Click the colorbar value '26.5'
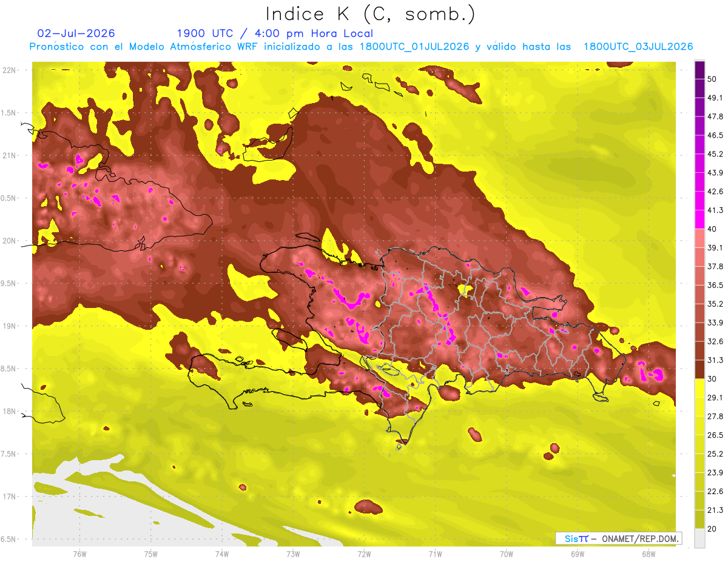This screenshot has width=728, height=562. coord(715,435)
